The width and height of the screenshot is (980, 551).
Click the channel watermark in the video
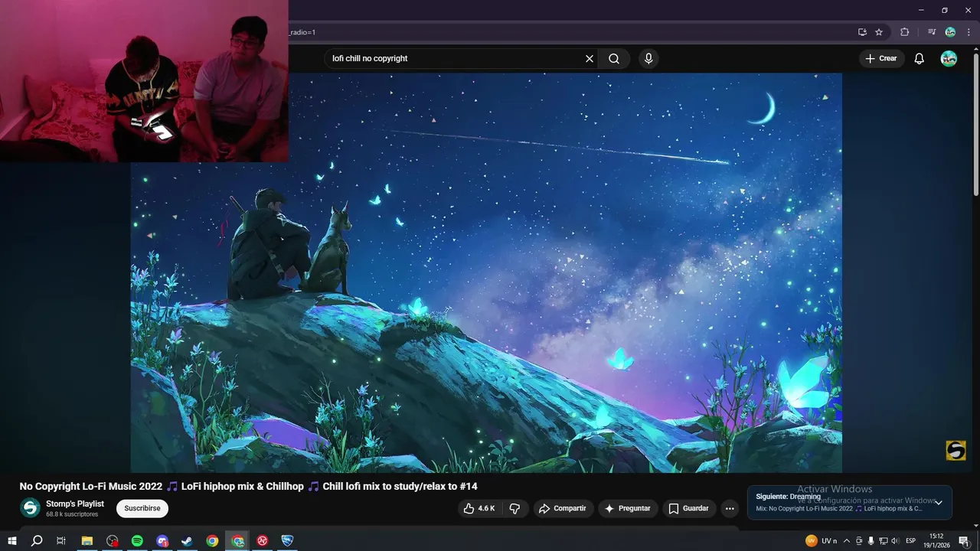[955, 450]
